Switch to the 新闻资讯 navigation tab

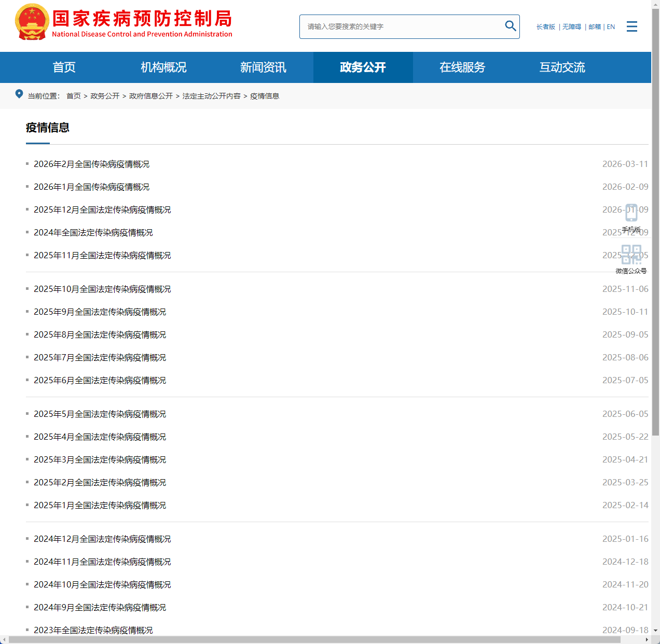(x=263, y=67)
